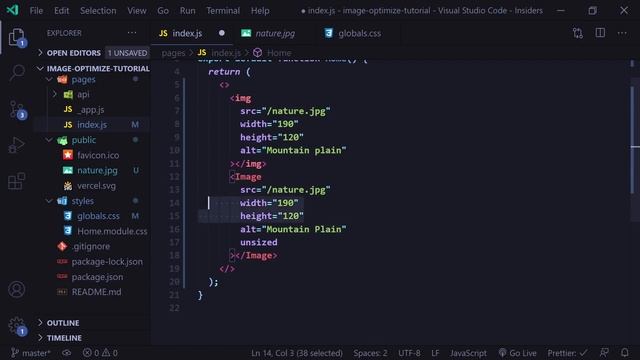Click unsaved dot on index.js tab
This screenshot has height=360, width=640.
[x=221, y=33]
